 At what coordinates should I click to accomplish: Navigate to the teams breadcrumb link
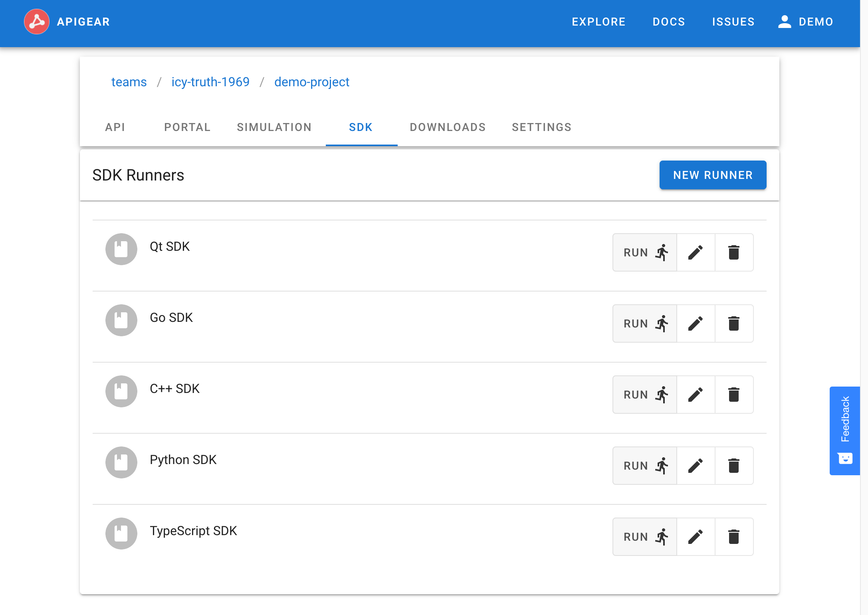tap(129, 82)
